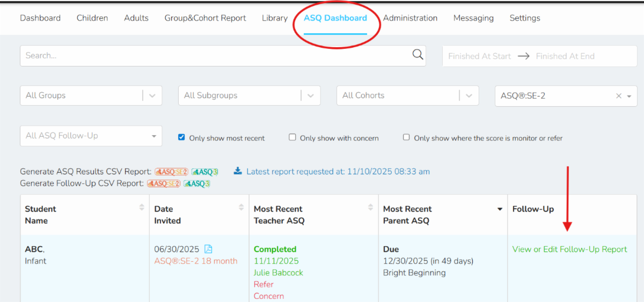Generate ASQ Results CSV for ASQ-3
644x302 pixels.
[205, 172]
